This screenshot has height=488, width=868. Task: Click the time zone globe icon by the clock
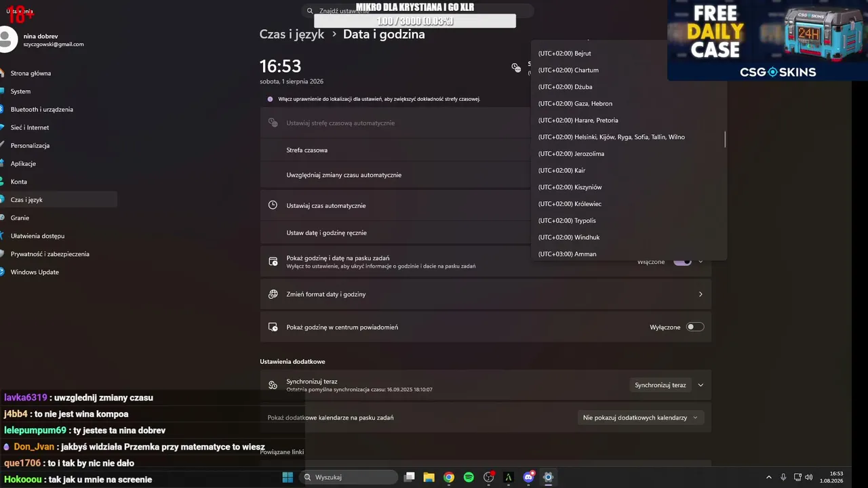click(x=516, y=67)
